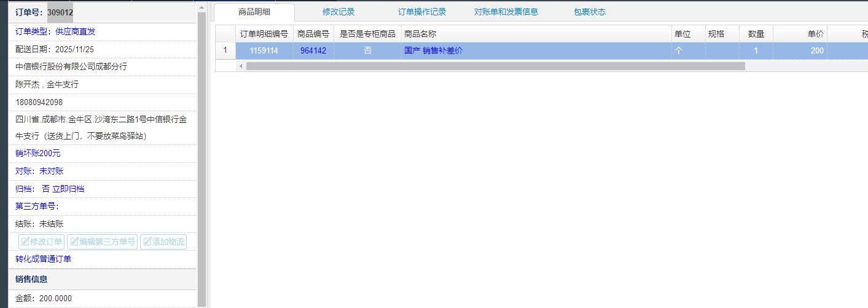Click the left arrow of horizontal table scrollbar
Viewport: 868px width, 308px height.
coord(241,66)
